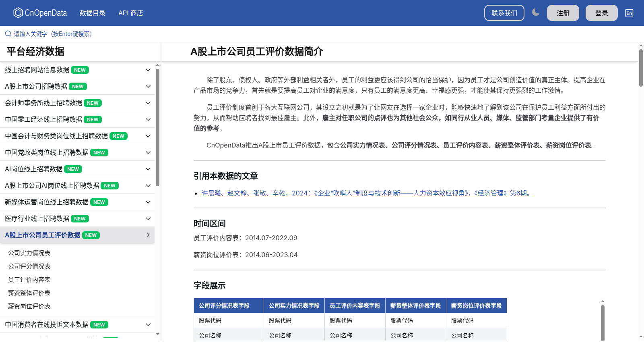Expand 医疗行业线上招聘数据 chevron

click(148, 219)
